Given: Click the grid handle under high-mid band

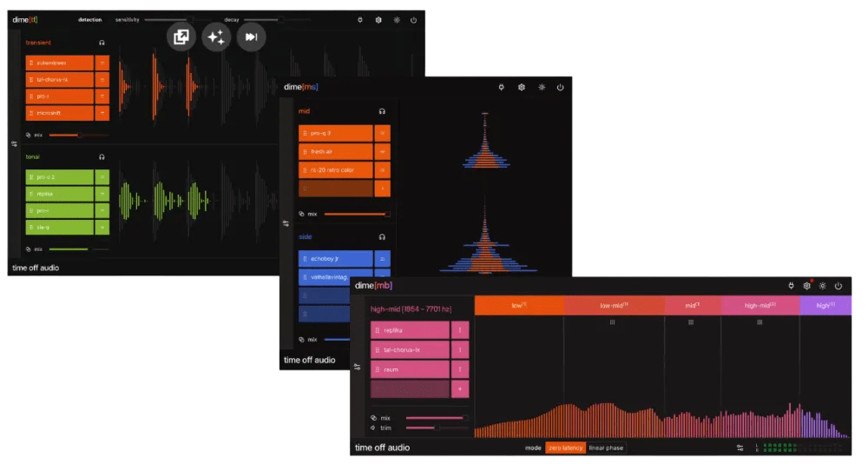Looking at the screenshot, I should tap(759, 322).
